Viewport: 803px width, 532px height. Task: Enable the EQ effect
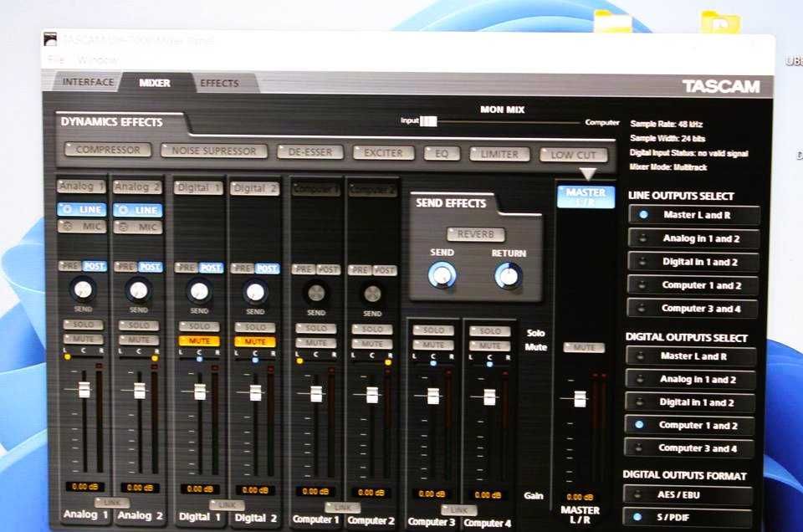click(442, 154)
